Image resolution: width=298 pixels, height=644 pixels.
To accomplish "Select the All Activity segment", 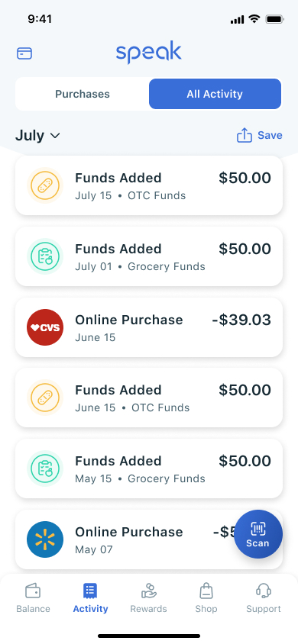I will tap(215, 94).
